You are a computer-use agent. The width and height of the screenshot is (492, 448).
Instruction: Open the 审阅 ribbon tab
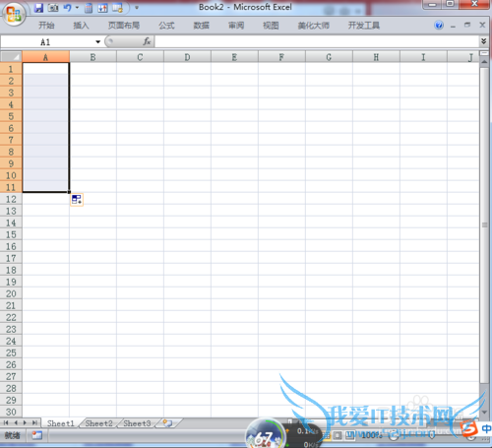coord(236,26)
